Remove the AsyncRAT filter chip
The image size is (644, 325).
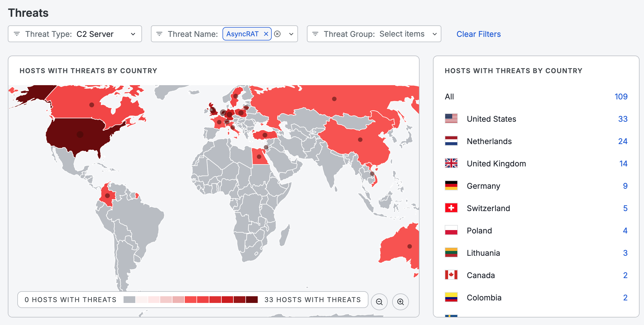(x=266, y=34)
